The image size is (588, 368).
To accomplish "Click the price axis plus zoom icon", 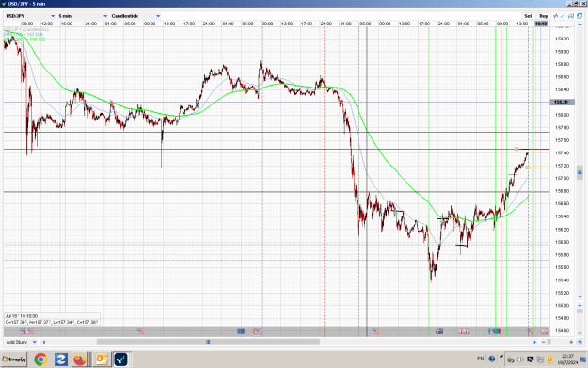I will (x=580, y=305).
